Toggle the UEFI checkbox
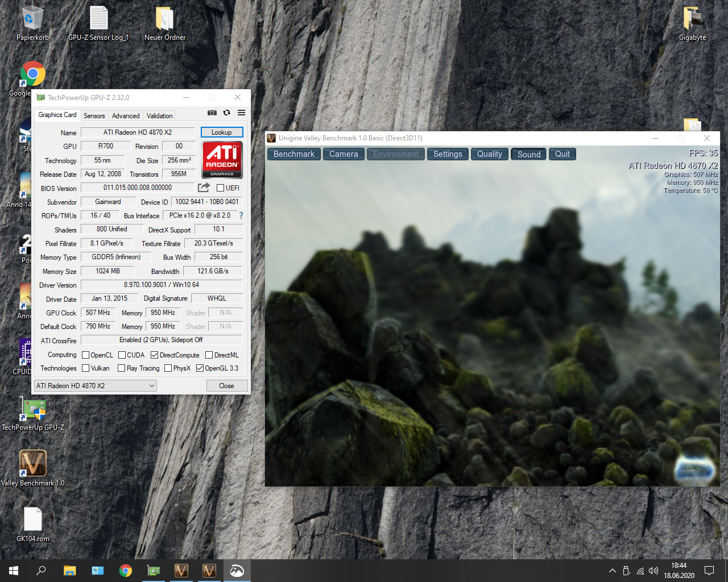Image resolution: width=728 pixels, height=582 pixels. pos(220,188)
